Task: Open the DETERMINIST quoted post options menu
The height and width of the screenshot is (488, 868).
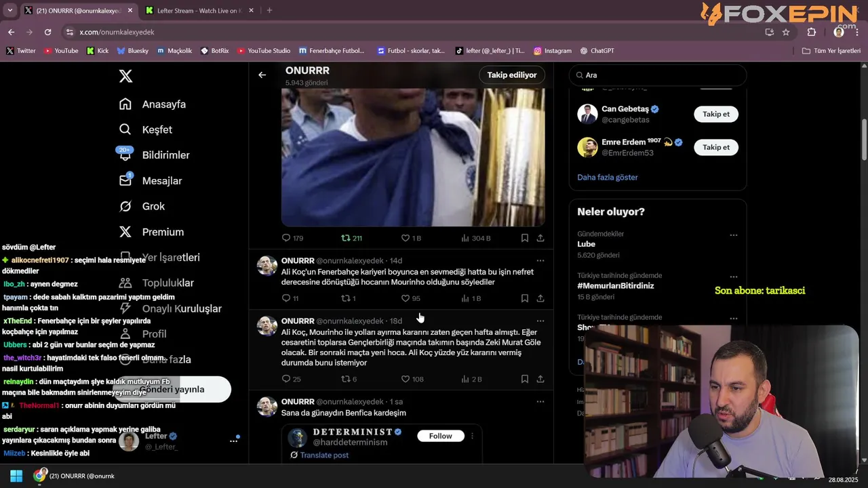Action: pos(473,436)
